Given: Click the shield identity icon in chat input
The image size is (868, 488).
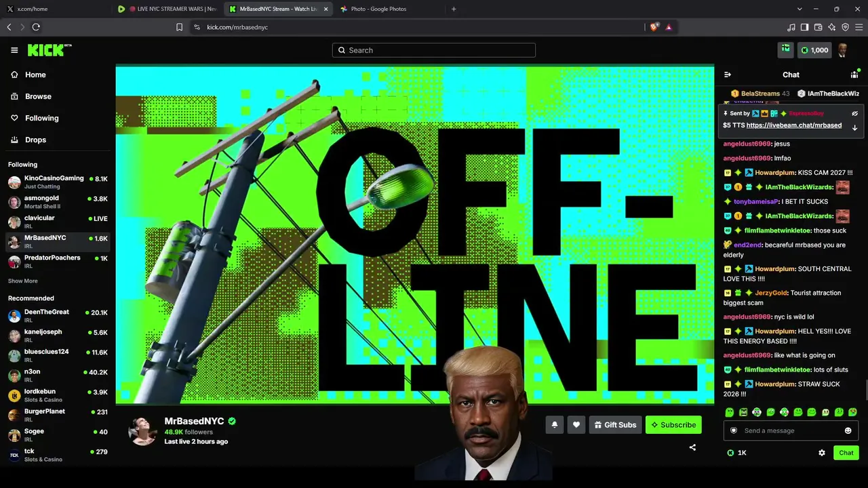Looking at the screenshot, I should click(734, 430).
